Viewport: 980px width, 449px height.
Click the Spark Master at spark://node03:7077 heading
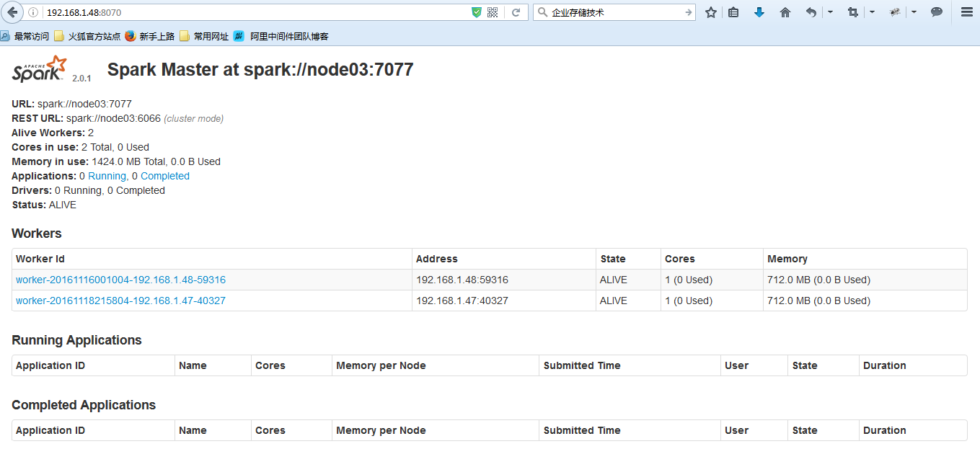pos(260,69)
